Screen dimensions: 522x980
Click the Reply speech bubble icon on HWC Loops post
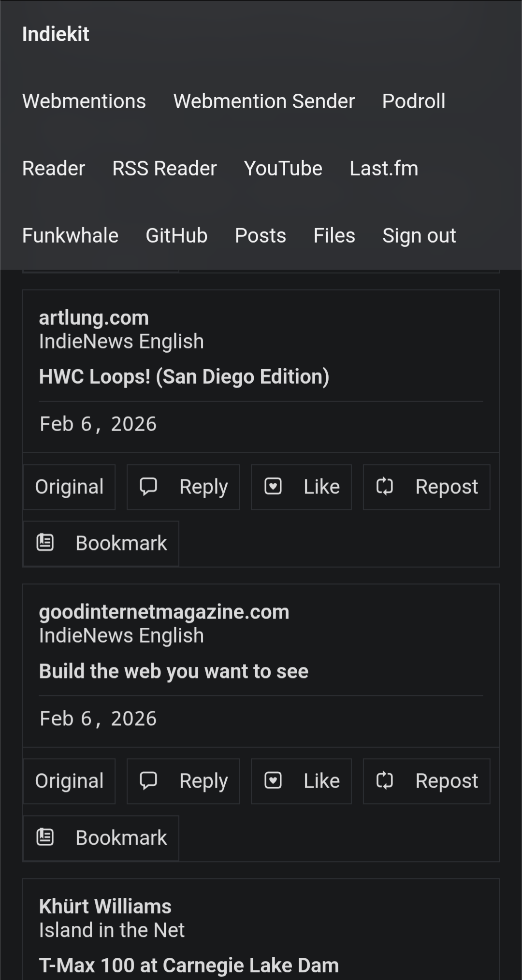point(148,487)
